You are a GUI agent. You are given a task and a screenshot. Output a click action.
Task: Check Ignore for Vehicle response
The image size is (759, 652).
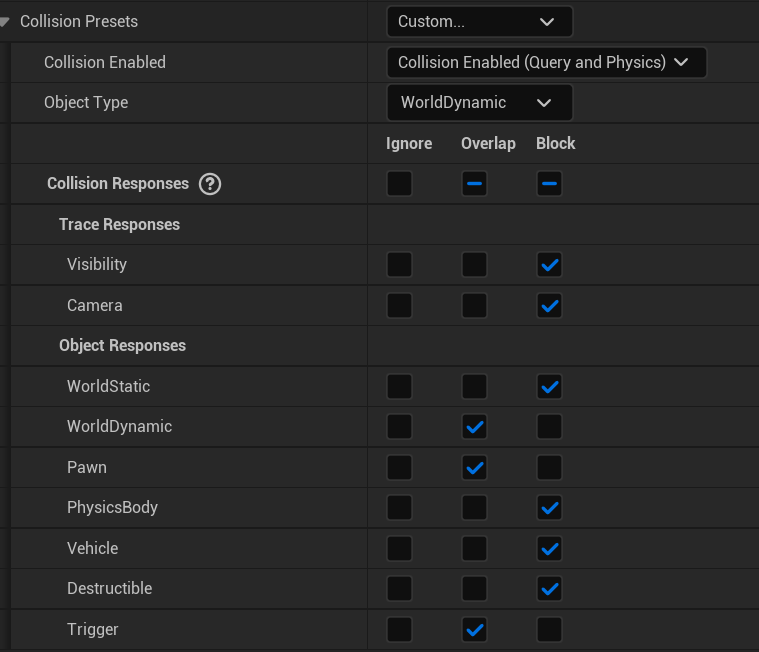click(399, 548)
